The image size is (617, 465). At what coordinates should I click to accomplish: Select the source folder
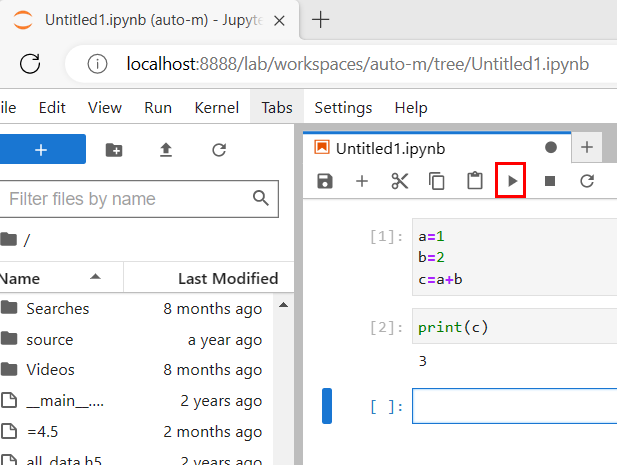click(136, 339)
